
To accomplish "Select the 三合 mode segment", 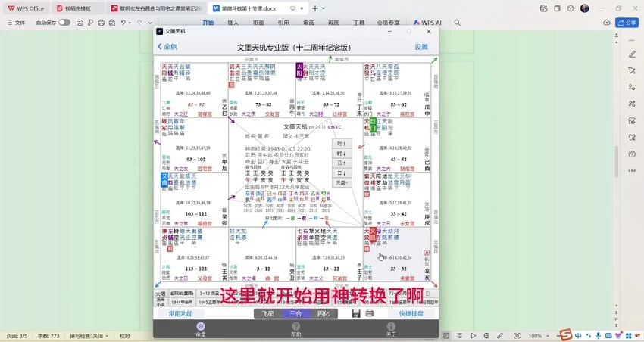I will 295,314.
